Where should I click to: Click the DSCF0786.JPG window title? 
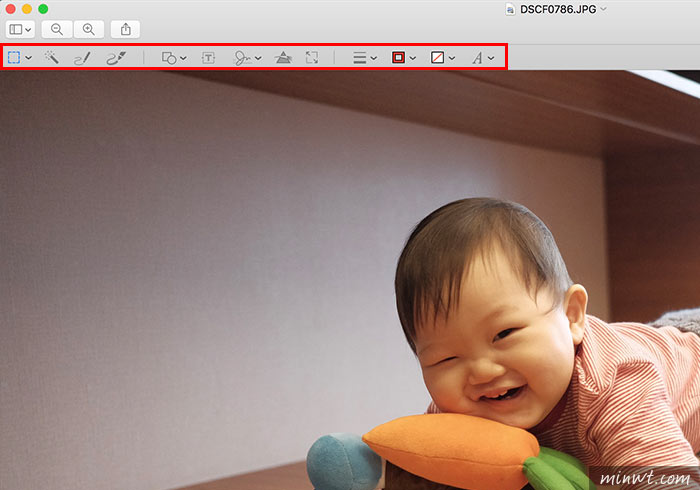(558, 9)
